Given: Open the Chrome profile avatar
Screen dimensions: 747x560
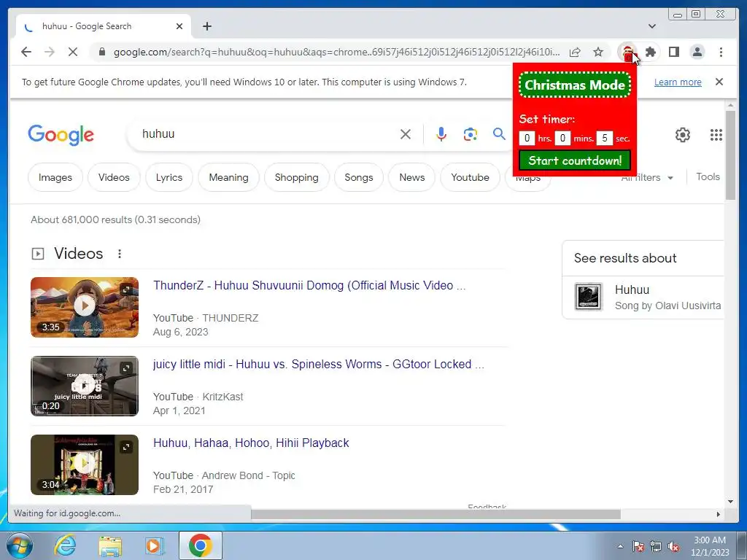Looking at the screenshot, I should [697, 52].
